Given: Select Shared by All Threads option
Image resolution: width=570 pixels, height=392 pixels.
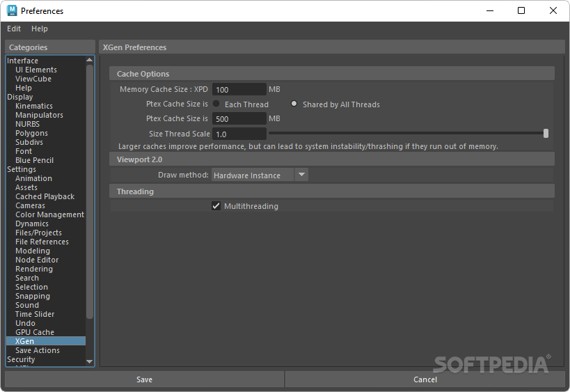Looking at the screenshot, I should coord(294,104).
